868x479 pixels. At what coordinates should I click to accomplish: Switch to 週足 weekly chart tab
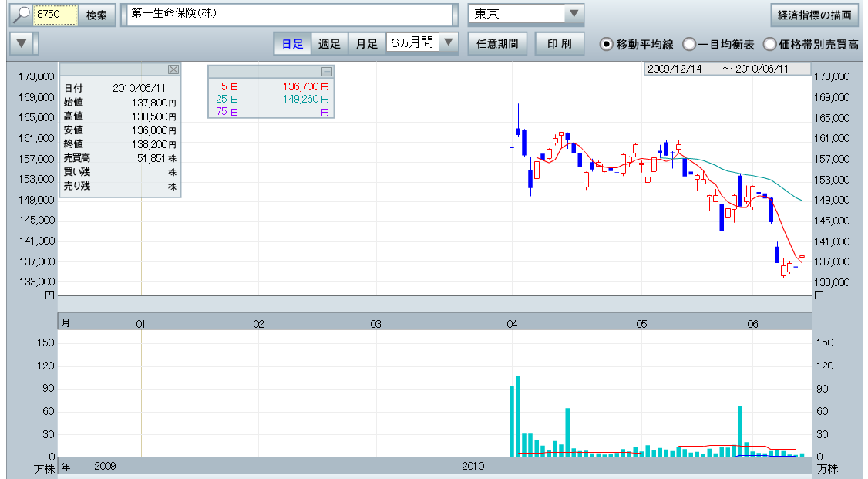coord(329,44)
